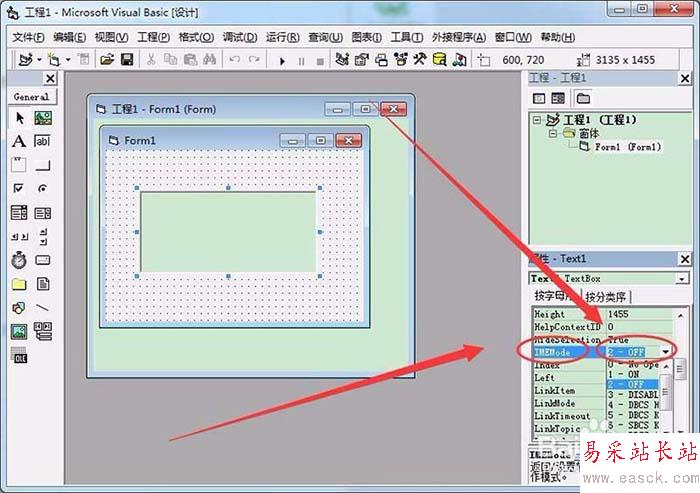Open the Add Project dropdown arrow
The height and width of the screenshot is (493, 700).
pos(40,59)
